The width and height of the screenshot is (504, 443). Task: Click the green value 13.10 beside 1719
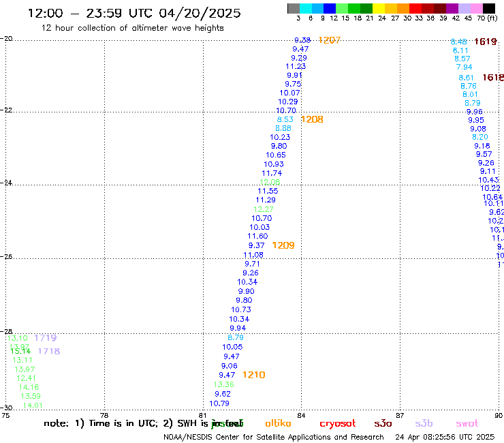[x=17, y=338]
